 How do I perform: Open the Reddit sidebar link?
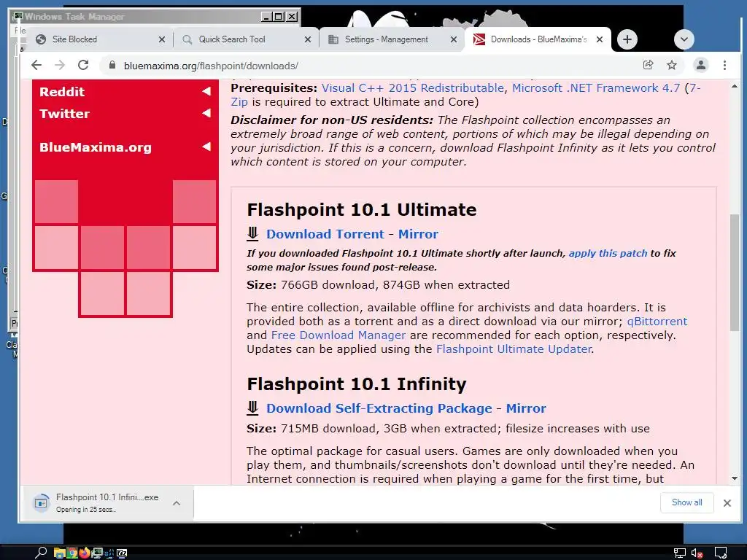[x=62, y=92]
